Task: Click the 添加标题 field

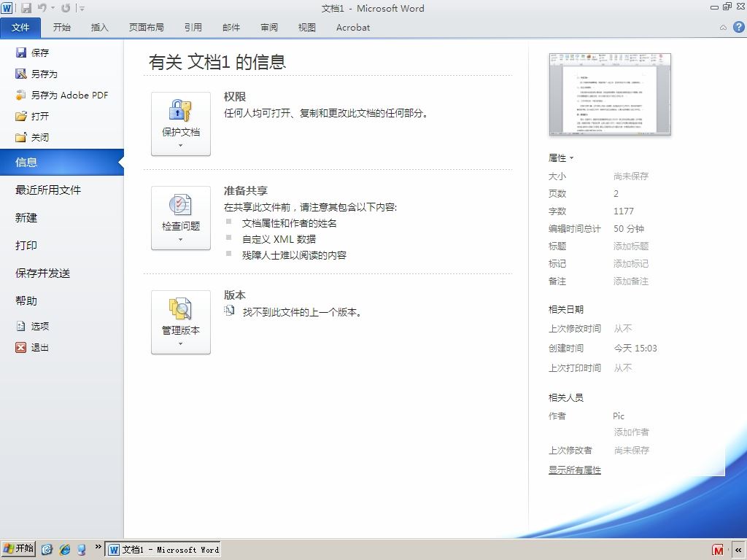Action: (x=631, y=246)
